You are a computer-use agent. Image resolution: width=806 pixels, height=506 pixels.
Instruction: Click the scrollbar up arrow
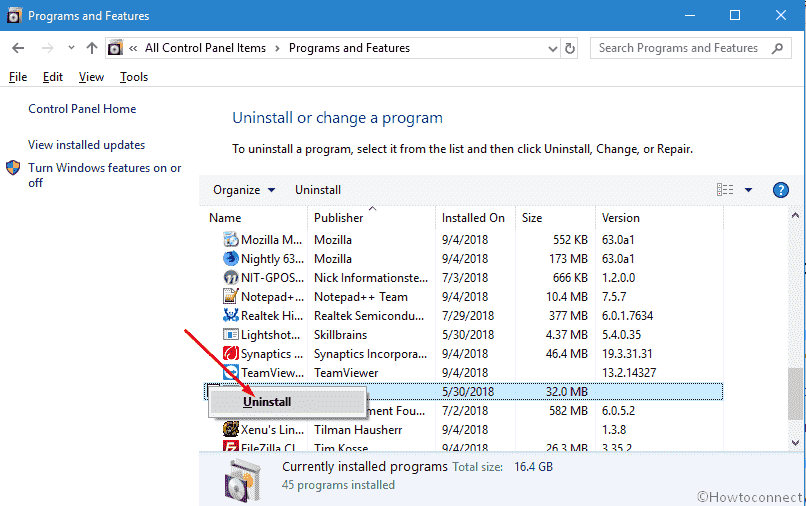[x=795, y=215]
